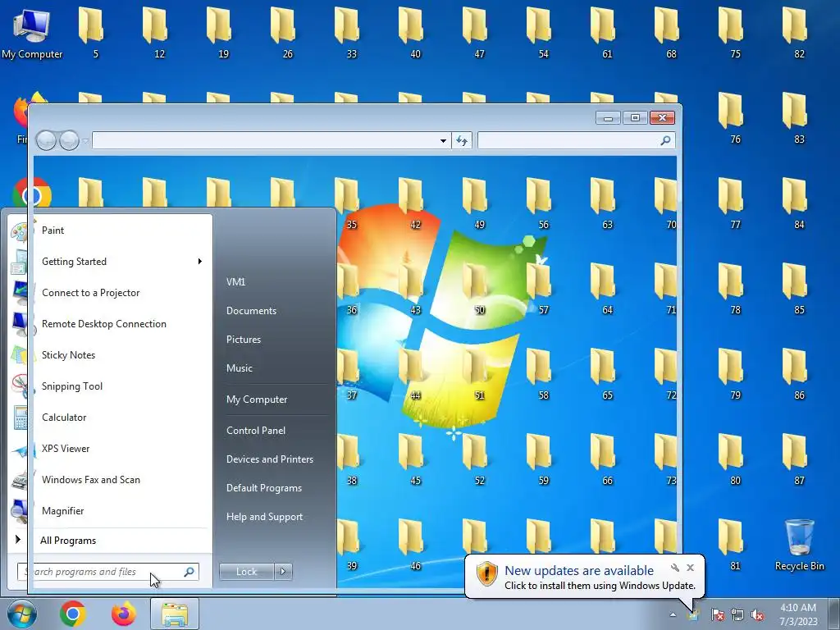Open Action Center flag tray icon
Image resolution: width=840 pixels, height=630 pixels.
(x=717, y=615)
